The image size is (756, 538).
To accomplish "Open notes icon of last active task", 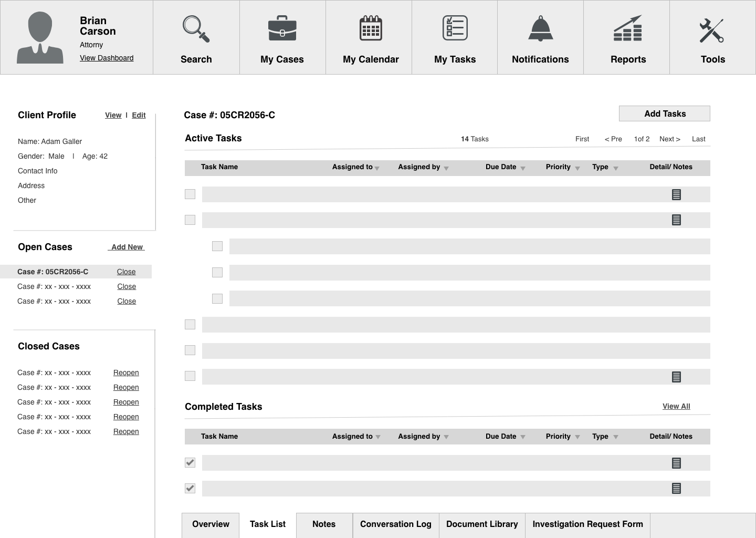I will tap(676, 377).
